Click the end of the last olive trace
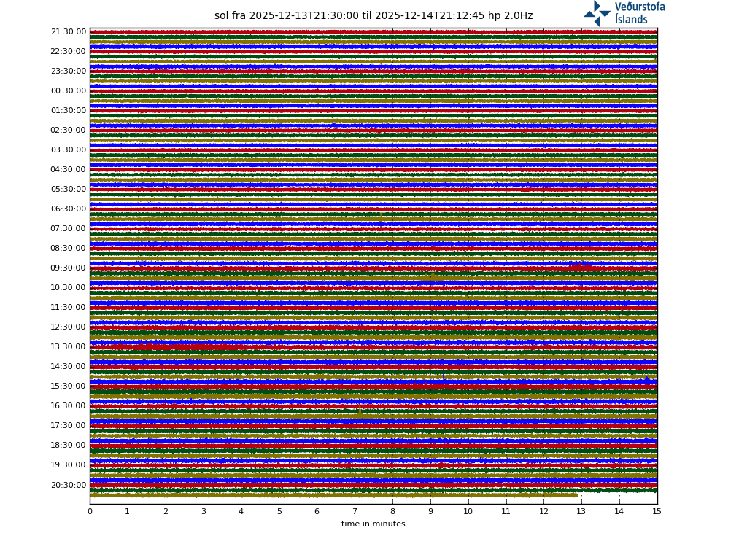 point(576,495)
